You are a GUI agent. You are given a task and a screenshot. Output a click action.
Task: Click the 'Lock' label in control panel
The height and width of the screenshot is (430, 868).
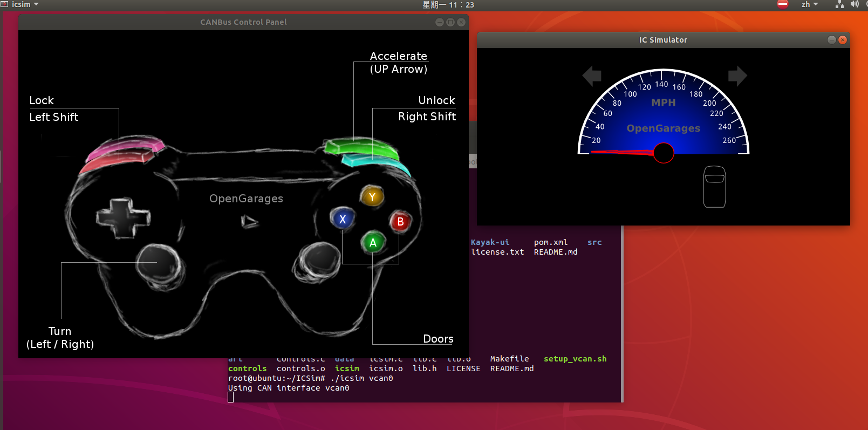[x=42, y=100]
